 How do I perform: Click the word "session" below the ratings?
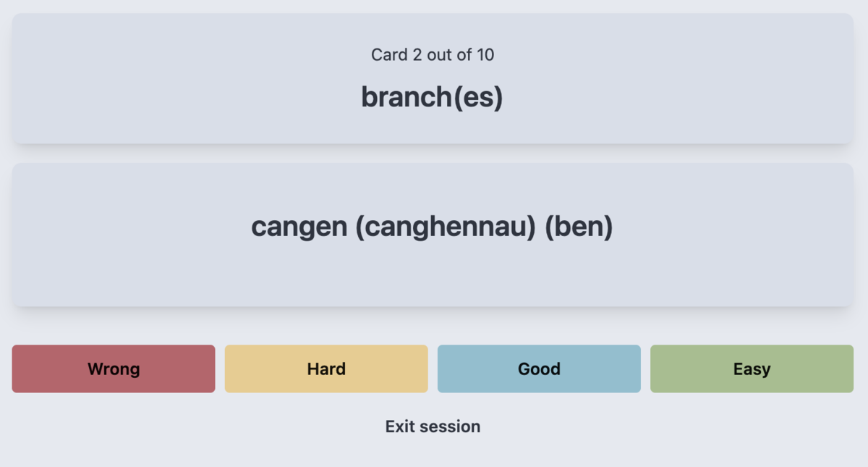click(x=450, y=426)
